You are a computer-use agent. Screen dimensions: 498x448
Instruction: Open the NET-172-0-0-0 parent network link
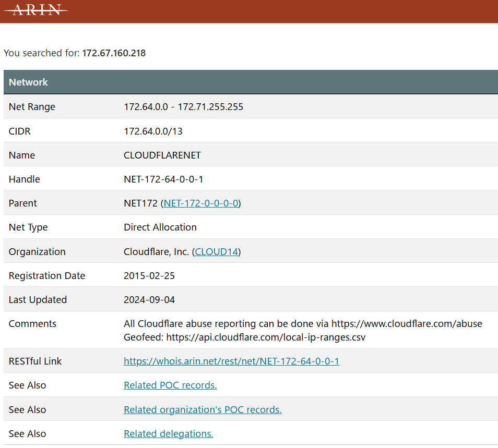tap(201, 203)
